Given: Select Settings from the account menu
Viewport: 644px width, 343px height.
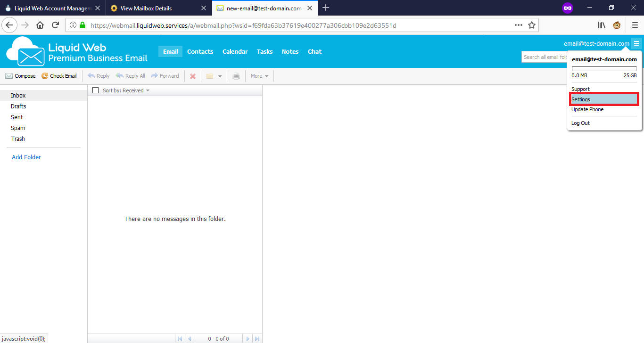Looking at the screenshot, I should click(x=580, y=99).
